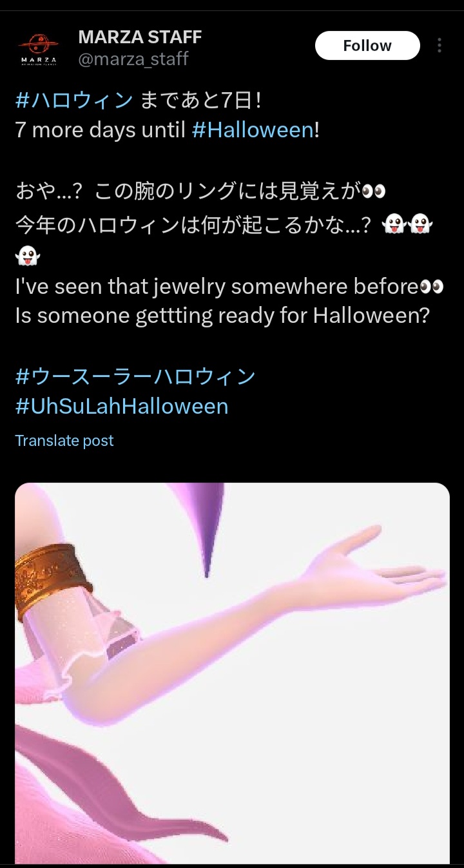This screenshot has width=464, height=868.
Task: Follow the MARZA STAFF account
Action: 367,46
